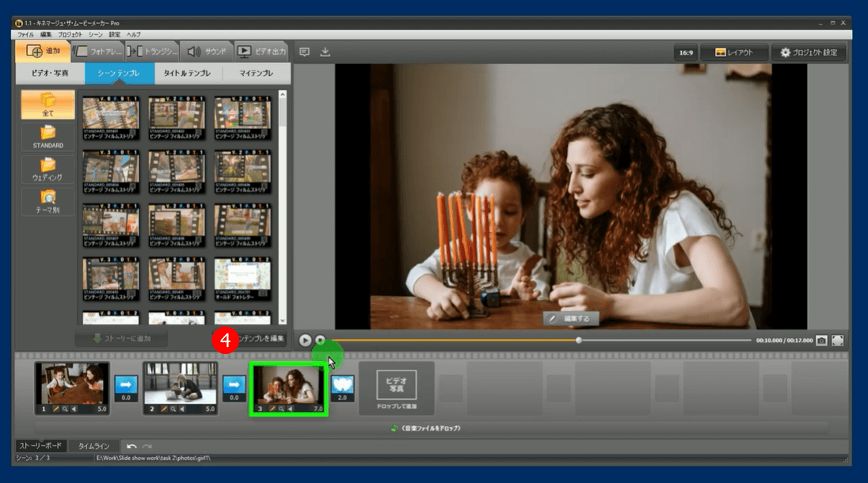The width and height of the screenshot is (868, 483).
Task: Click the stop button next to play
Action: (320, 340)
